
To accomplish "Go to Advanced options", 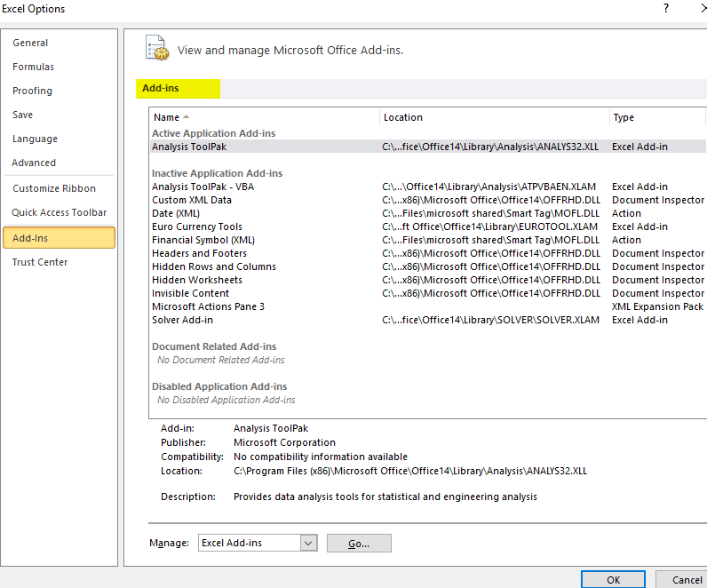I will 34,163.
